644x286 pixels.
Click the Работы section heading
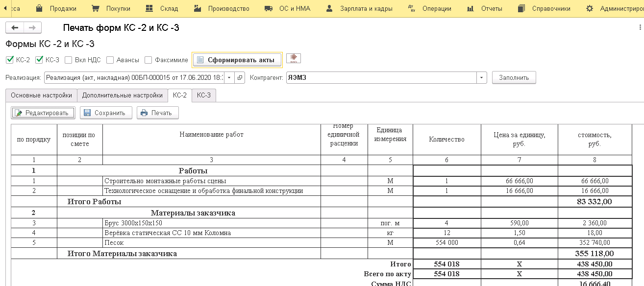(x=193, y=170)
